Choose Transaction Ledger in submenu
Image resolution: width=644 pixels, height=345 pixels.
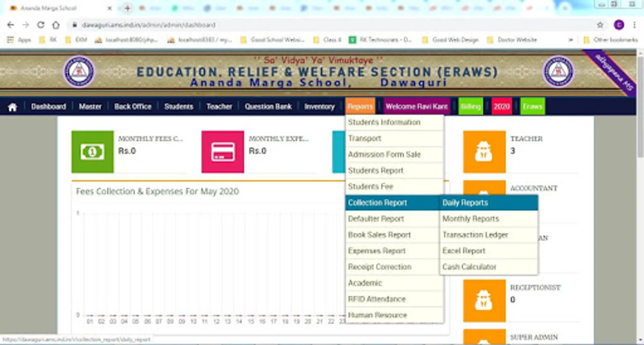point(489,235)
